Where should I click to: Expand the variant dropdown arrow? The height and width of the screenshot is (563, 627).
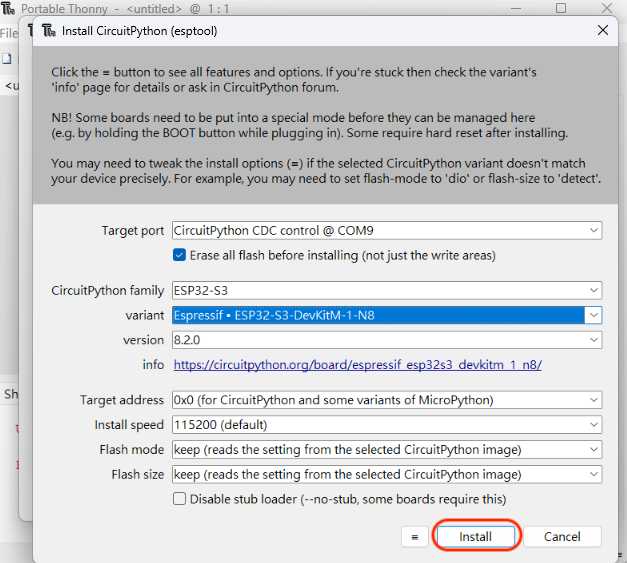[593, 315]
